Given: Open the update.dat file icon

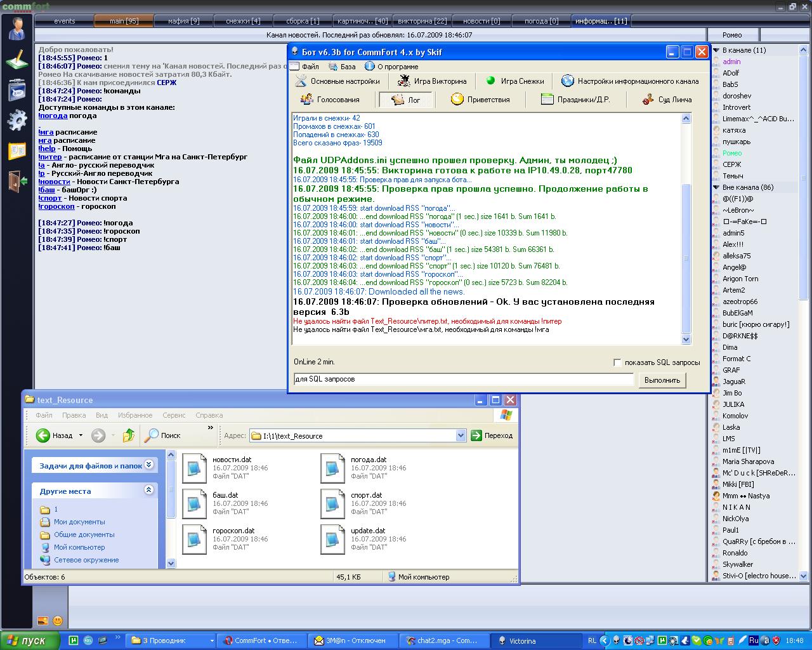Looking at the screenshot, I should [x=333, y=539].
